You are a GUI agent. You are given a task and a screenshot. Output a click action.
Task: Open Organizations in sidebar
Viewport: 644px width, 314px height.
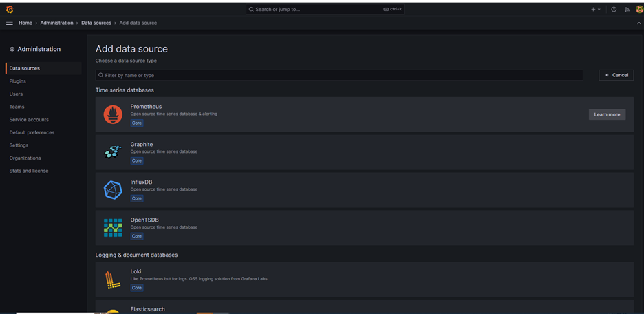[x=25, y=158]
